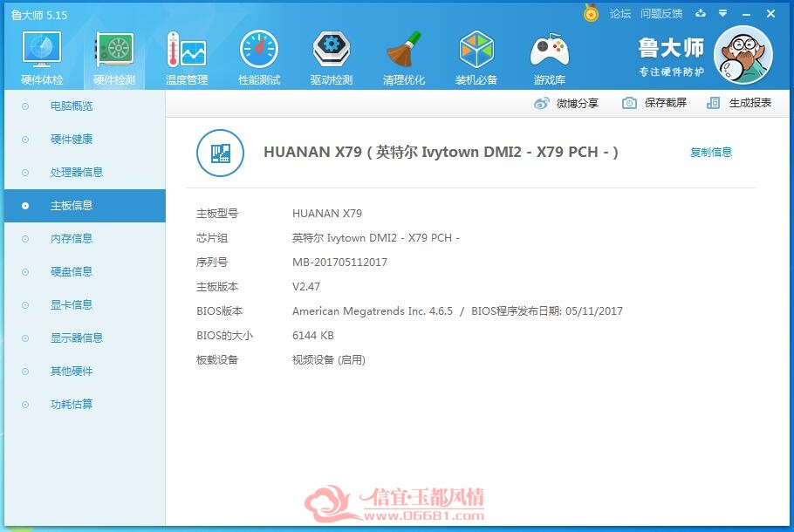
Task: Minimize the 鲁大师 window
Action: [x=746, y=14]
